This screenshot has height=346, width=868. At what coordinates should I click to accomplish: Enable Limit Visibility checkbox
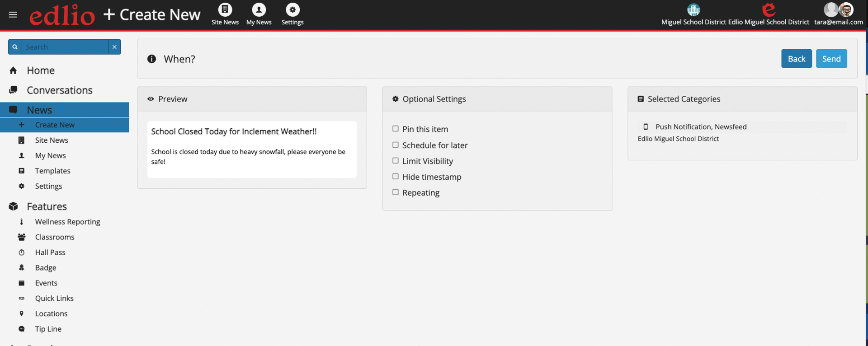point(396,161)
